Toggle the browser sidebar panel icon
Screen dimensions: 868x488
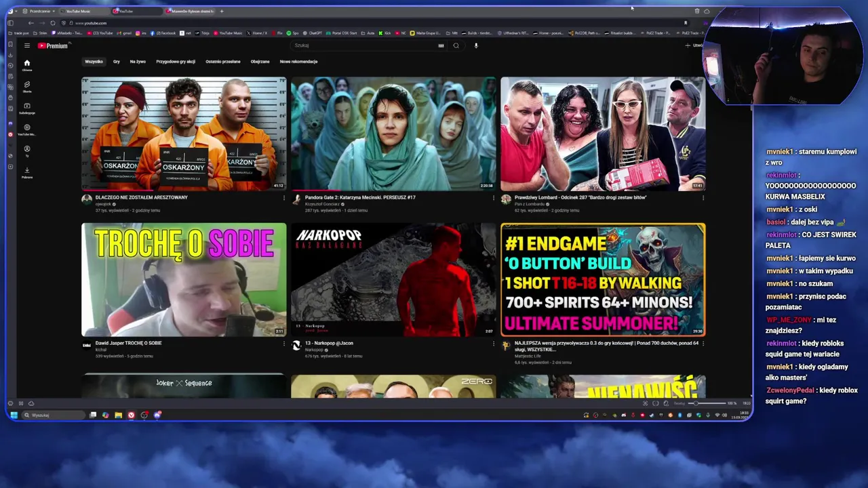10,23
